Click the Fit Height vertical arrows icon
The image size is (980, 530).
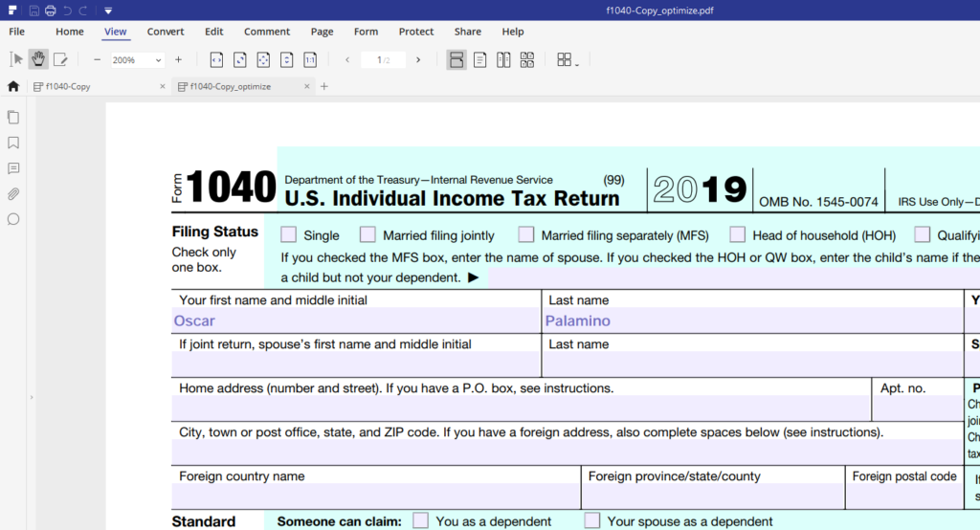coord(286,59)
